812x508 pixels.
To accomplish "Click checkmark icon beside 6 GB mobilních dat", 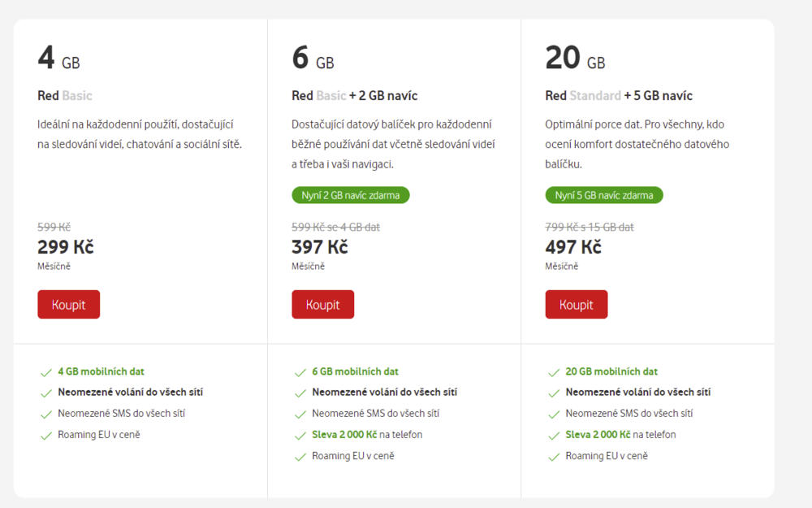I will tap(300, 372).
